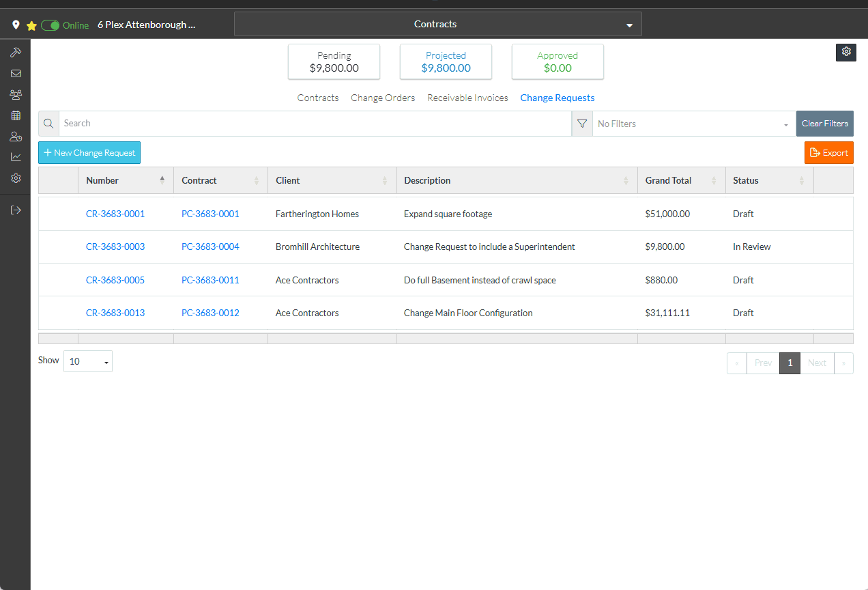Viewport: 868px width, 590px height.
Task: Open the line chart reports icon
Action: point(16,157)
